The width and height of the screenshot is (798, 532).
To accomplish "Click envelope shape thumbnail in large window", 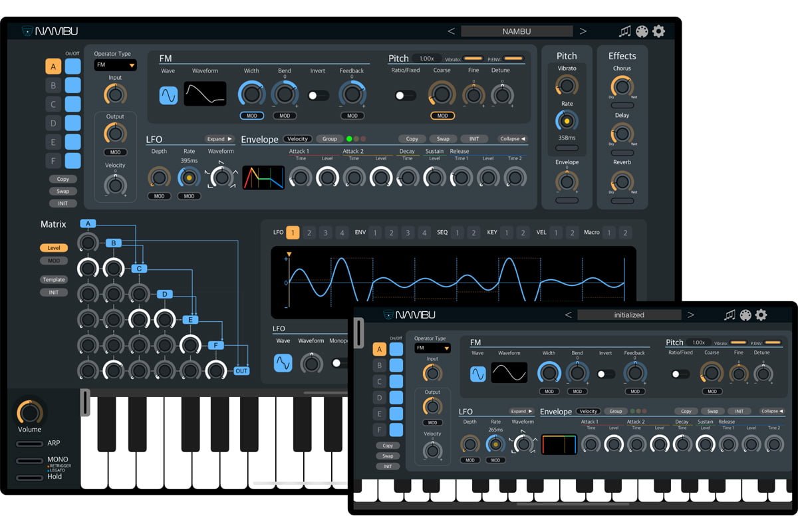I will (263, 177).
